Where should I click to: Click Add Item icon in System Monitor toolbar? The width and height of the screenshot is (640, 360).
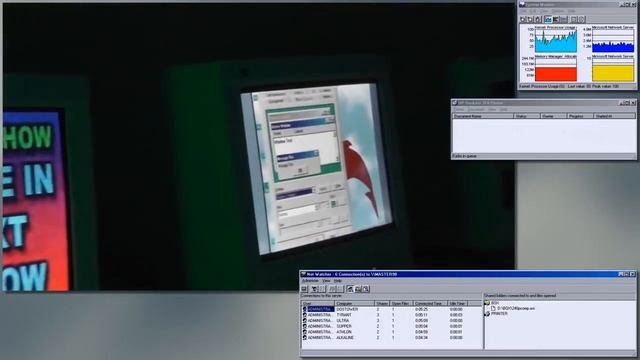click(522, 19)
